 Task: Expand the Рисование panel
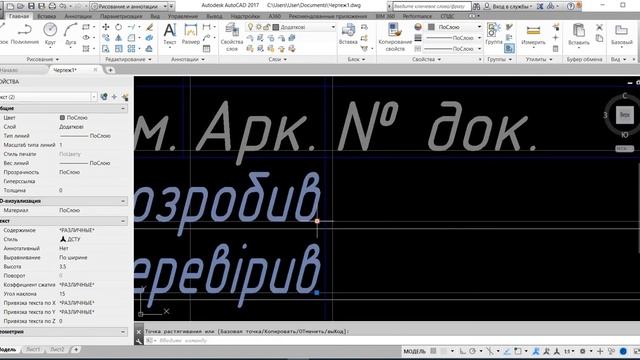pyautogui.click(x=42, y=60)
